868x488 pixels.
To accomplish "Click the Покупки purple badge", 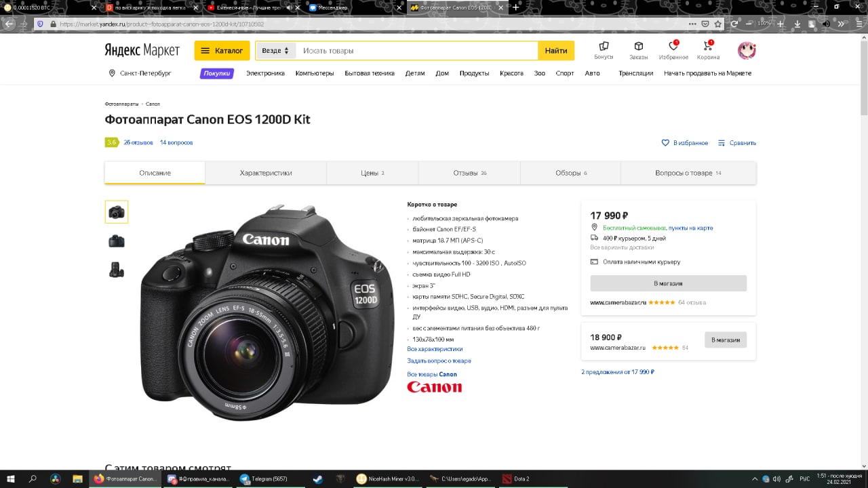I will pos(217,73).
